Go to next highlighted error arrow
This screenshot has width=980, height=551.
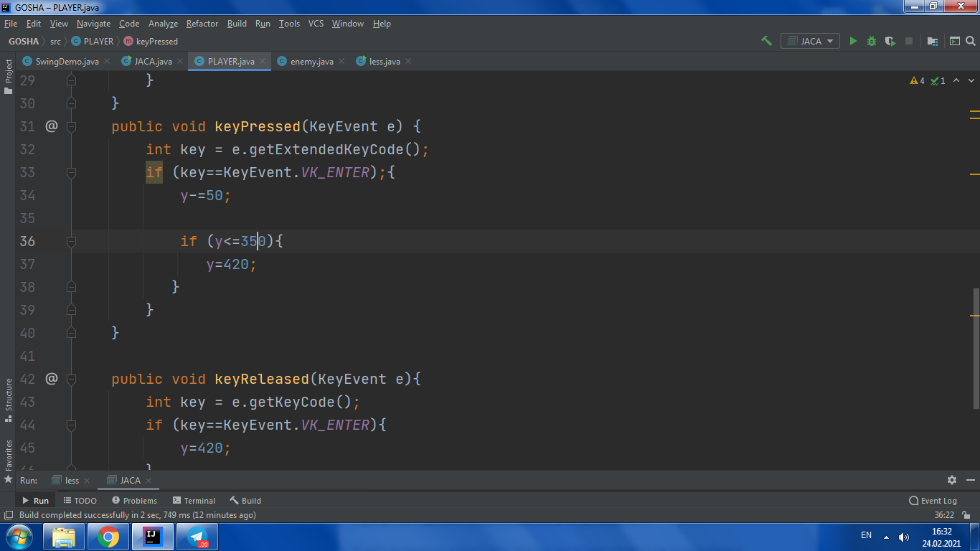pyautogui.click(x=971, y=81)
